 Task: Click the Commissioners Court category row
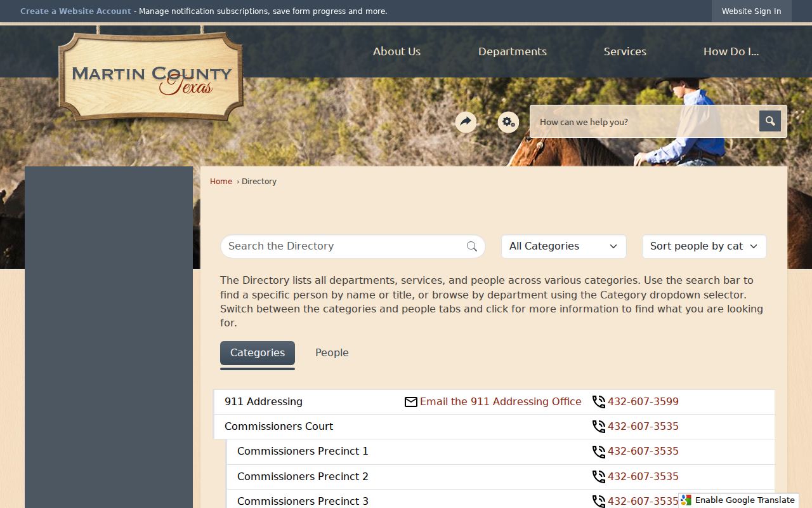(494, 427)
